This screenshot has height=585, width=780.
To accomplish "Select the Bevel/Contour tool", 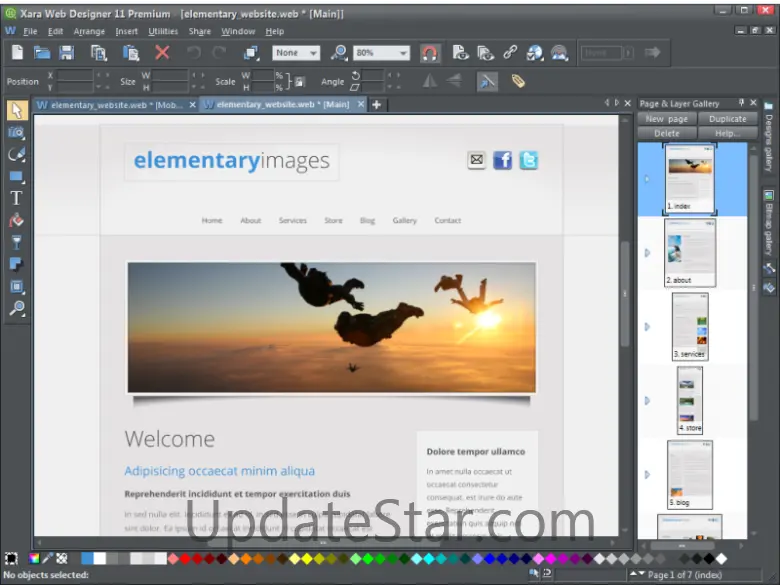I will [x=16, y=287].
